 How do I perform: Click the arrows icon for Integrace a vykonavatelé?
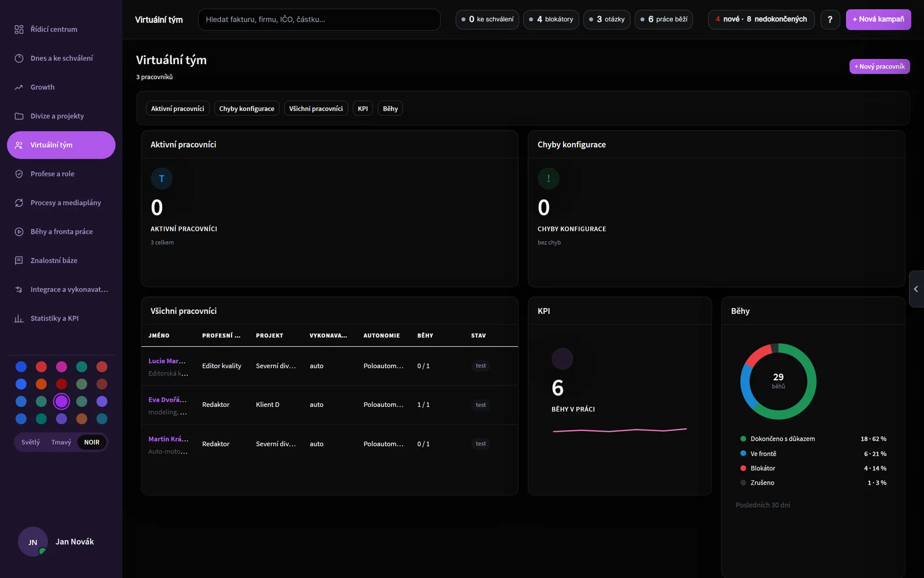tap(19, 290)
